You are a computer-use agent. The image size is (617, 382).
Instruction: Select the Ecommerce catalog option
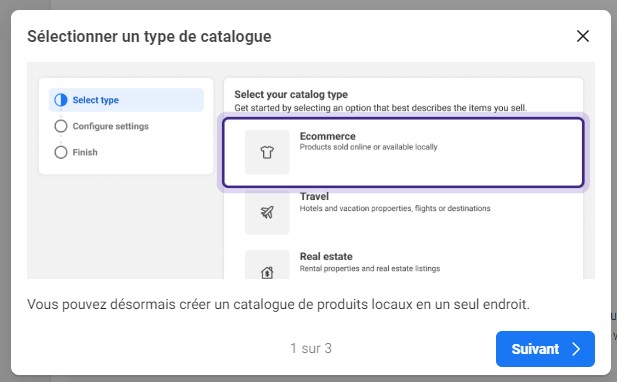[403, 152]
